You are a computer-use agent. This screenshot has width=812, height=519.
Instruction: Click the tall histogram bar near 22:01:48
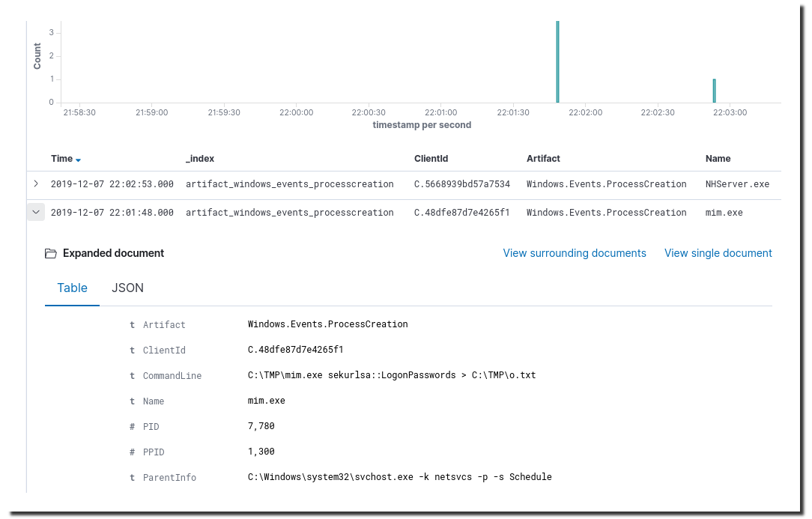[x=557, y=62]
